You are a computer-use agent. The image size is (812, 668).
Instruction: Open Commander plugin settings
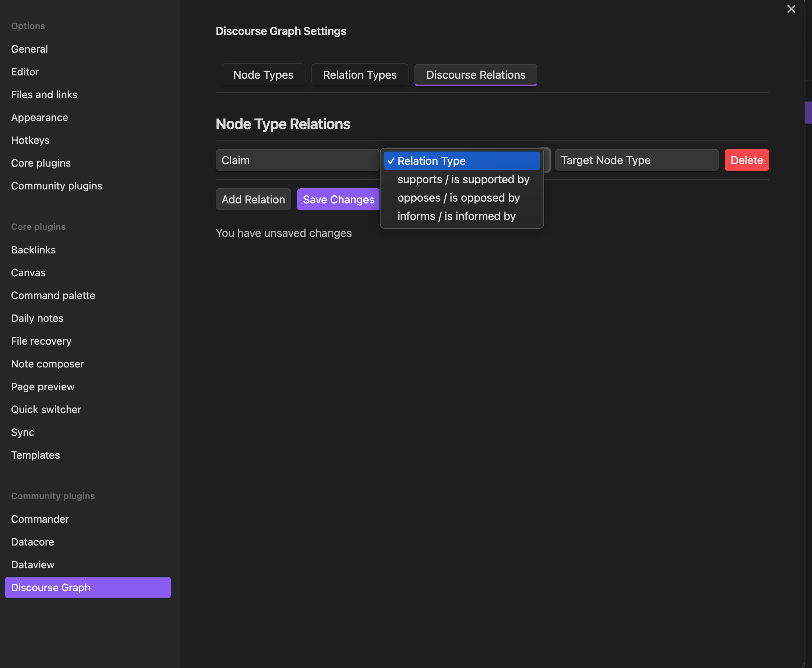[x=40, y=519]
